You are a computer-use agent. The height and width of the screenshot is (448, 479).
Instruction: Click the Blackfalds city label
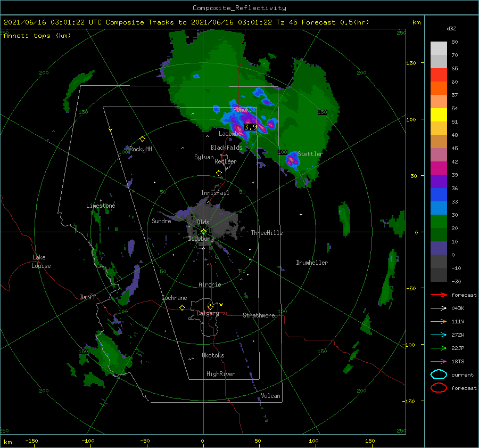click(226, 148)
